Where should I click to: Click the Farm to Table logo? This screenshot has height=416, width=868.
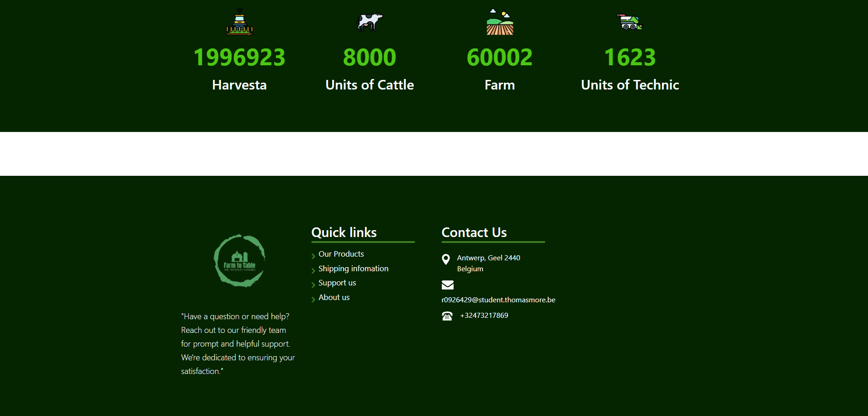tap(239, 261)
